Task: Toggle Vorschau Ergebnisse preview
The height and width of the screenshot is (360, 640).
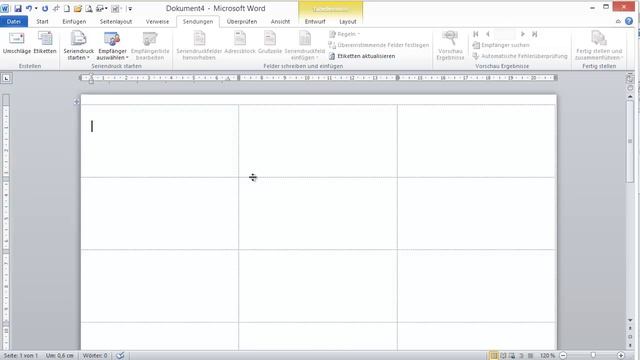Action: pyautogui.click(x=450, y=46)
